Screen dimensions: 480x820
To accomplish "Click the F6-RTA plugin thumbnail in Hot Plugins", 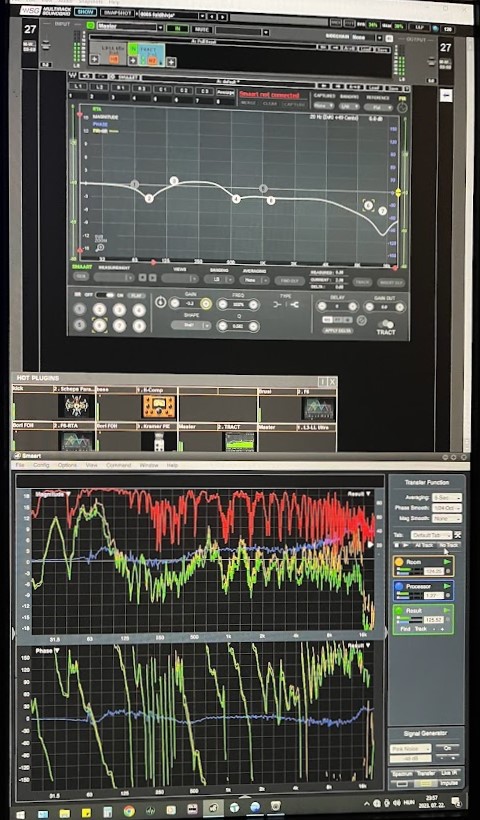I will (77, 441).
